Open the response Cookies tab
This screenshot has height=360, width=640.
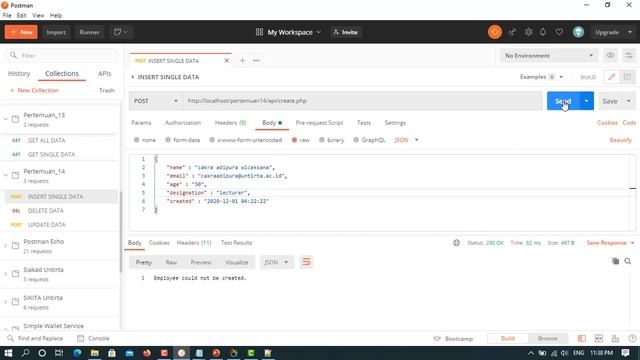tap(159, 242)
